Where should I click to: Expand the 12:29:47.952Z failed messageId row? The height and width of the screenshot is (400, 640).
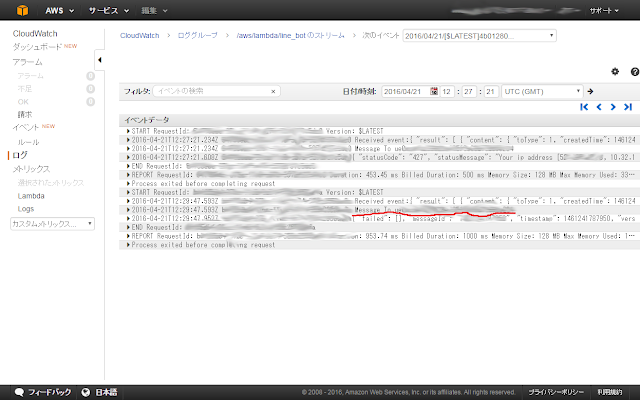[x=128, y=218]
